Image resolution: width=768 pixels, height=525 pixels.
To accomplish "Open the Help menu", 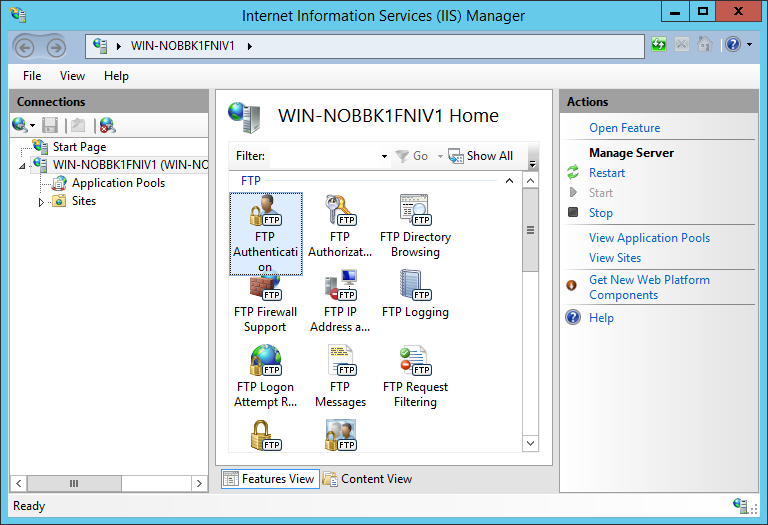I will [116, 76].
